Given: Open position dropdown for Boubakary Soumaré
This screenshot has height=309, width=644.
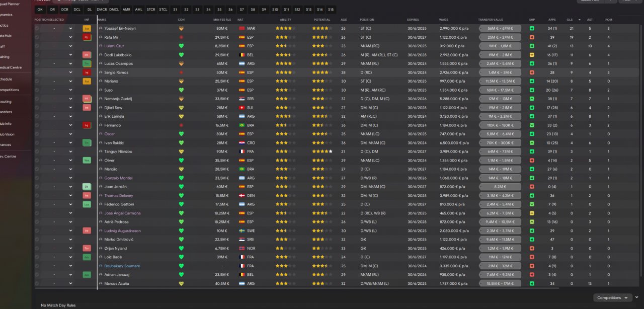Looking at the screenshot, I should pos(70,266).
